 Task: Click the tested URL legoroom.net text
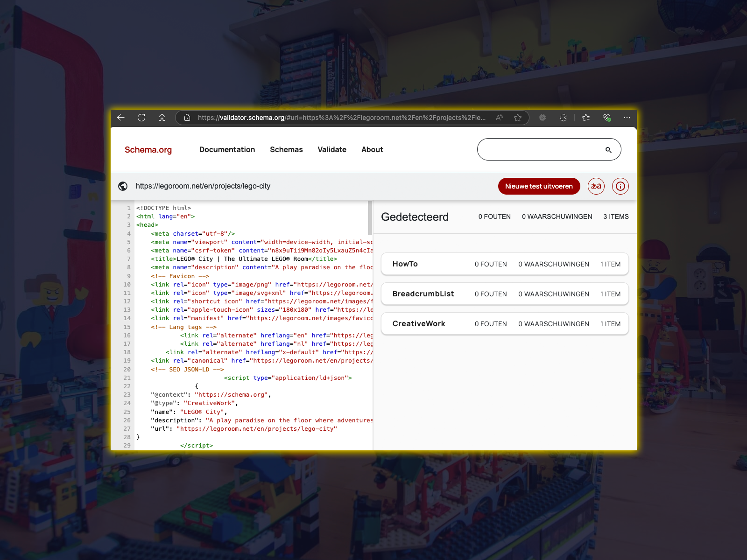pyautogui.click(x=203, y=186)
